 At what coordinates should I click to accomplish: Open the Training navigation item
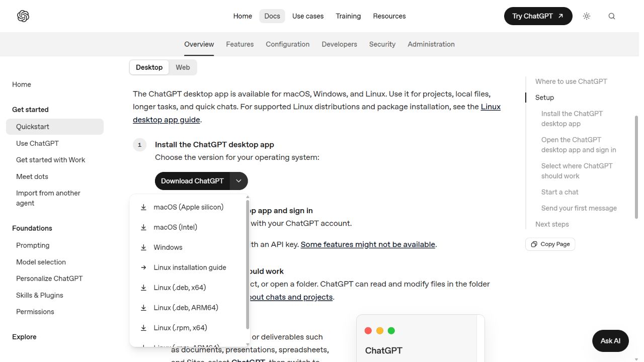coord(348,16)
